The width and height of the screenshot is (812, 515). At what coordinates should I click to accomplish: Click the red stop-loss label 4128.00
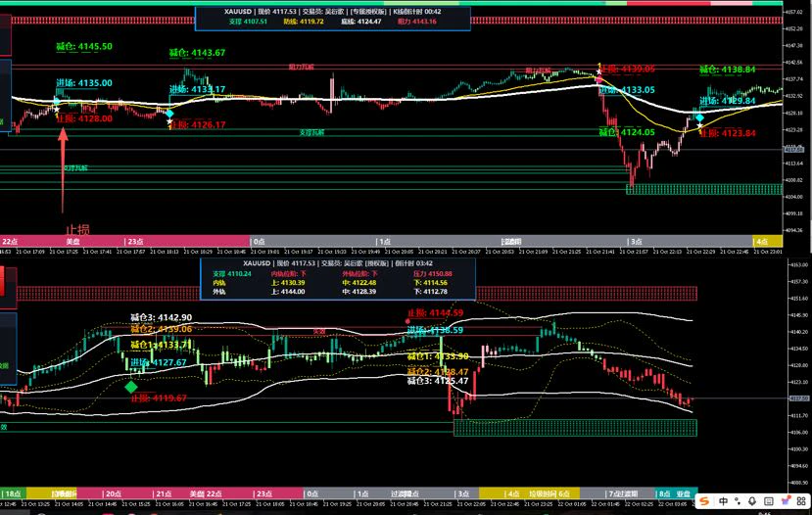click(84, 118)
